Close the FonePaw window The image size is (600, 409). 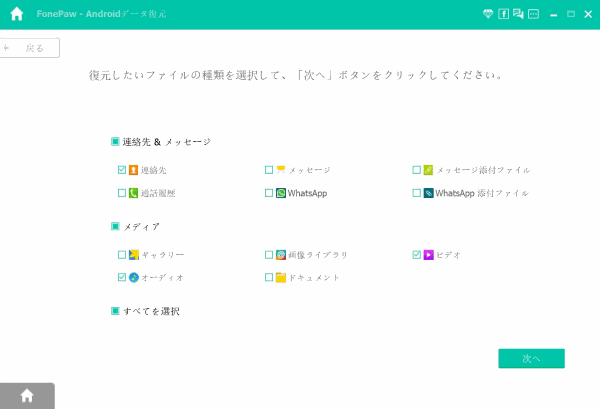[588, 15]
